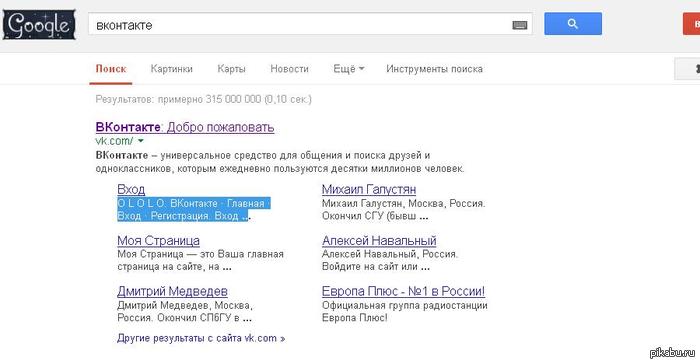Click the Михаил Галустян, Москва, Россия snippet

(404, 210)
